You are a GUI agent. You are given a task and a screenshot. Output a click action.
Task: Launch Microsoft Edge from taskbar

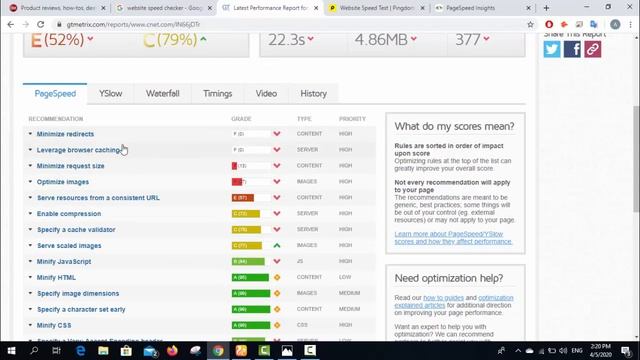coord(80,351)
